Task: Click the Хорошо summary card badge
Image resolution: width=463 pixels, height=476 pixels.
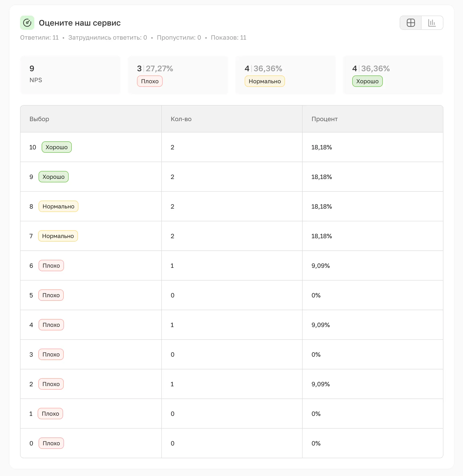Action: pos(367,81)
